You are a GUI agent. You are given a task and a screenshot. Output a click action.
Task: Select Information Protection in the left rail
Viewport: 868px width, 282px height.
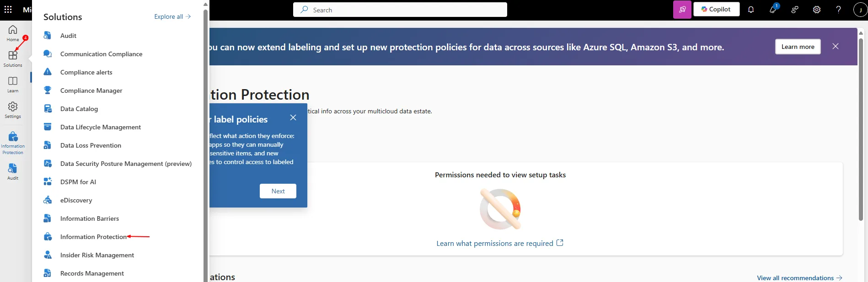click(x=13, y=143)
